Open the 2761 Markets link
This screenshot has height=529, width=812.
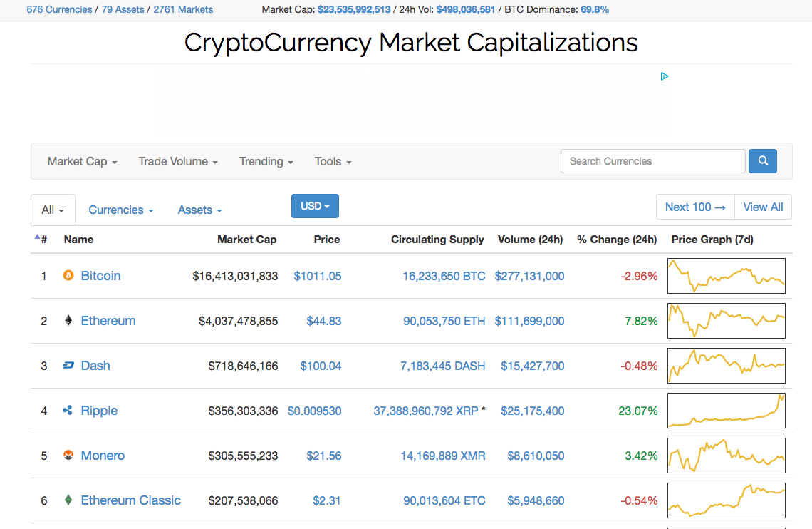(183, 9)
